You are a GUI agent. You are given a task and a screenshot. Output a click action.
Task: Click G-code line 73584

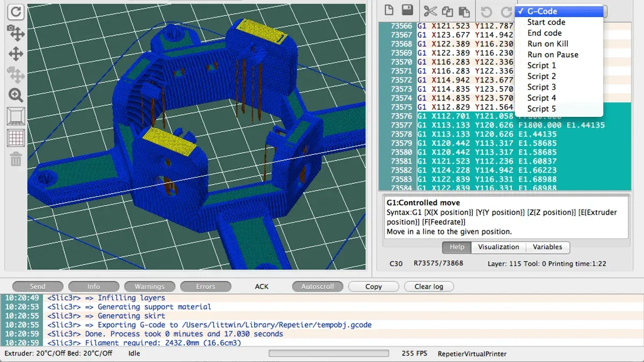[x=504, y=188]
